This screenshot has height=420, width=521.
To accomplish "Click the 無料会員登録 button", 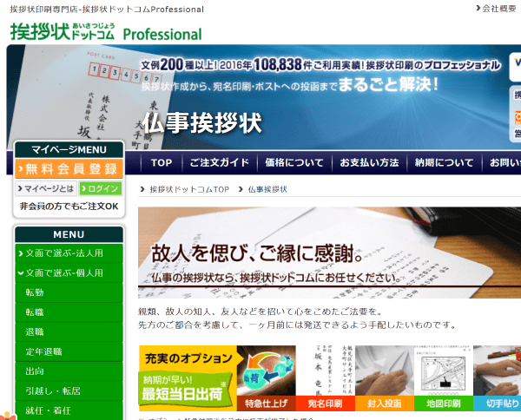I will point(69,168).
